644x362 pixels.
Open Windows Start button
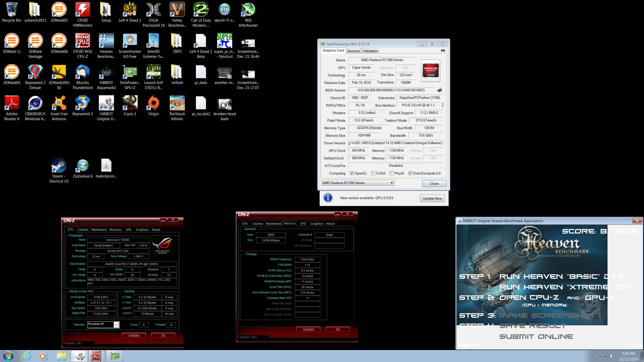click(x=9, y=356)
